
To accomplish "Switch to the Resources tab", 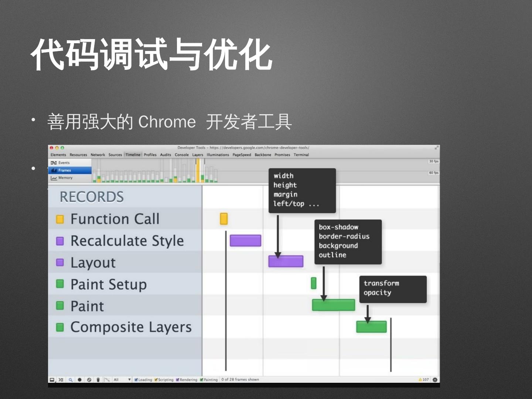I will point(78,155).
